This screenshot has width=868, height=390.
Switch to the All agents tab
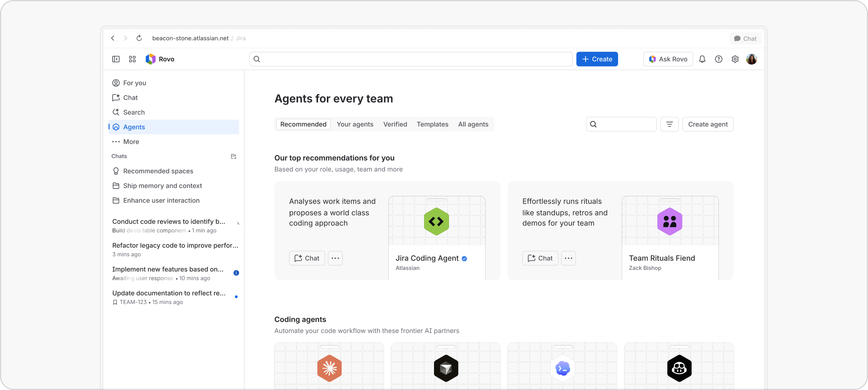click(473, 124)
